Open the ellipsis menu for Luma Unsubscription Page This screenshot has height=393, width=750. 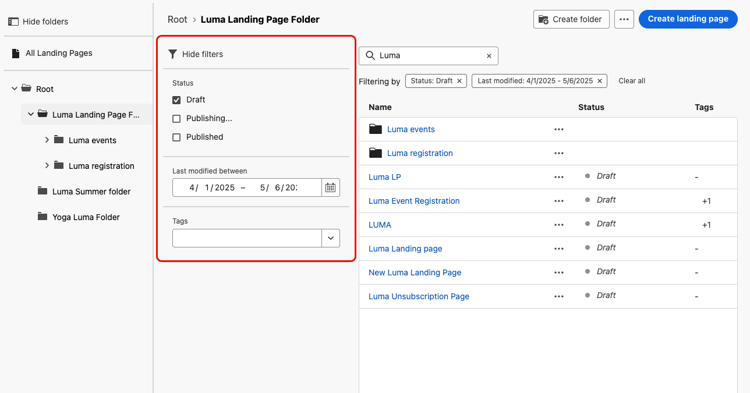tap(559, 296)
